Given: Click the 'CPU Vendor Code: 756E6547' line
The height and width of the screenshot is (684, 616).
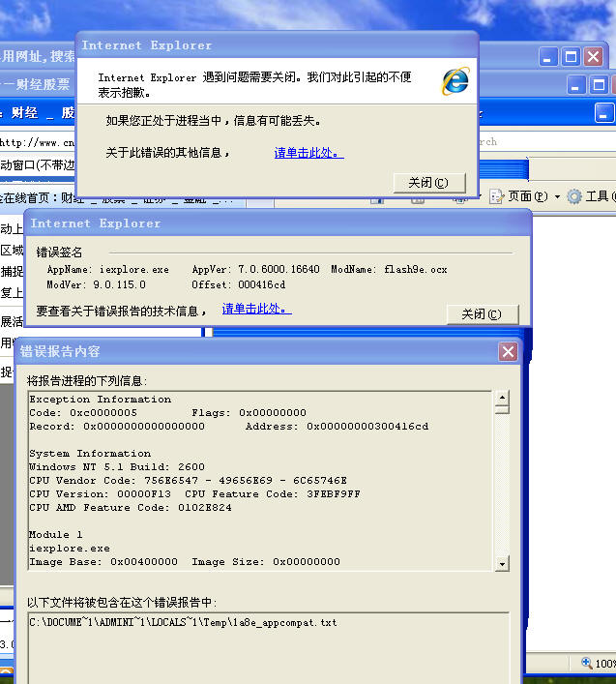Looking at the screenshot, I should (x=189, y=480).
